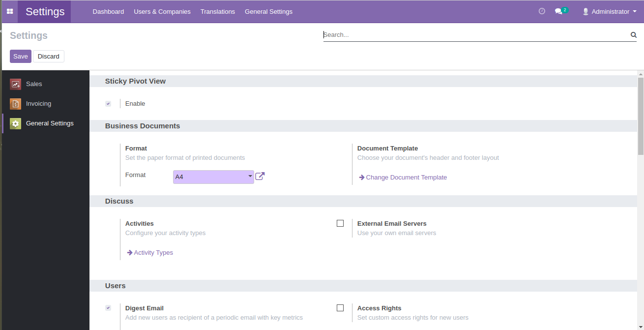The height and width of the screenshot is (330, 644).
Task: Open the apps grid menu icon
Action: coord(9,11)
